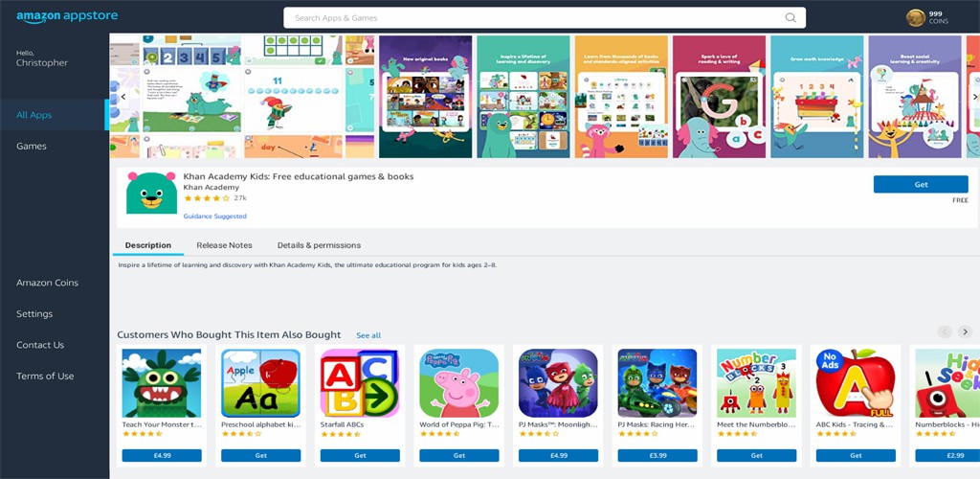
Task: Open the Teach Your Monster app icon
Action: pos(162,383)
